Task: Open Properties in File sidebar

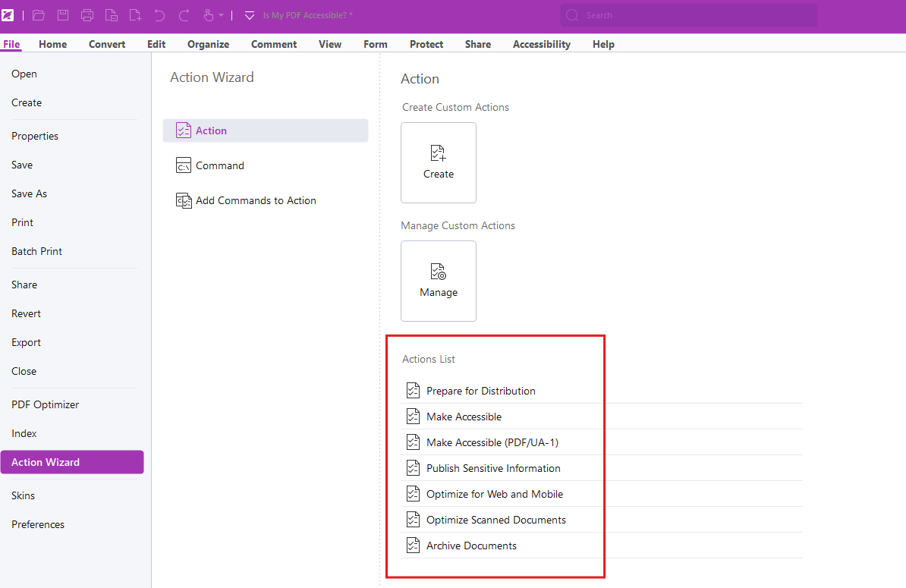Action: pos(35,137)
